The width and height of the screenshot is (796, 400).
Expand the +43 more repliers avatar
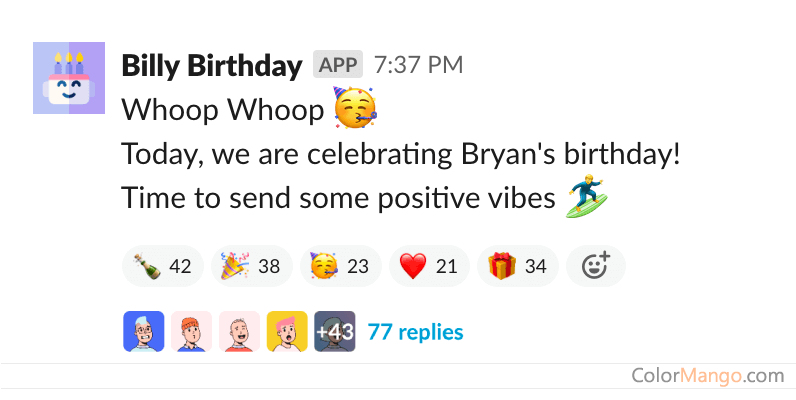[334, 331]
